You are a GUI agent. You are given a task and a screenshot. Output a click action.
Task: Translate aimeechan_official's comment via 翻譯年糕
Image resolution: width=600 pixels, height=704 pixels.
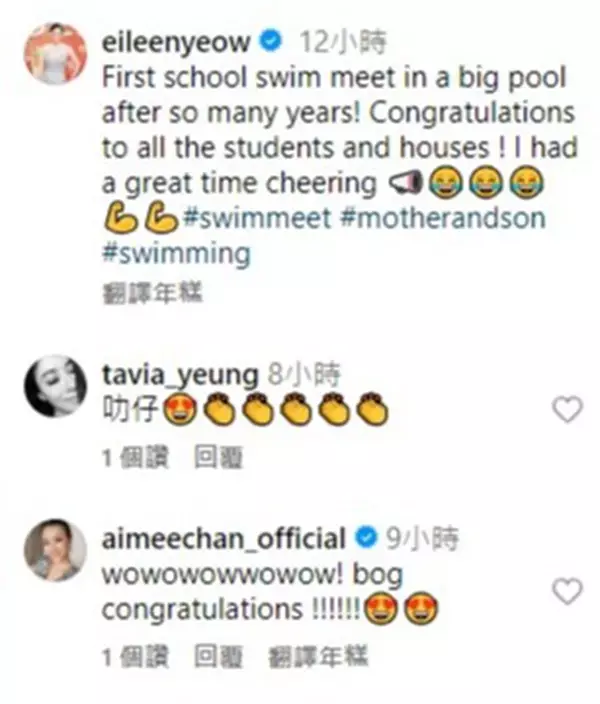(x=318, y=656)
